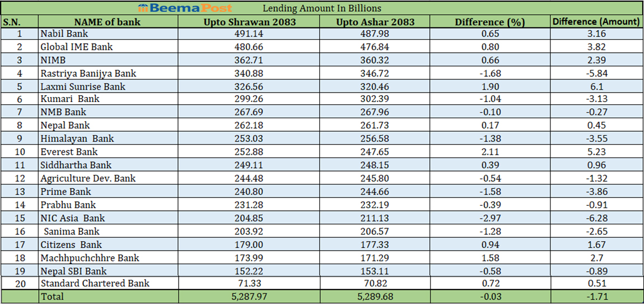Select the 'Lending Amount In Billions' title
Image resolution: width=644 pixels, height=304 pixels.
(x=322, y=8)
